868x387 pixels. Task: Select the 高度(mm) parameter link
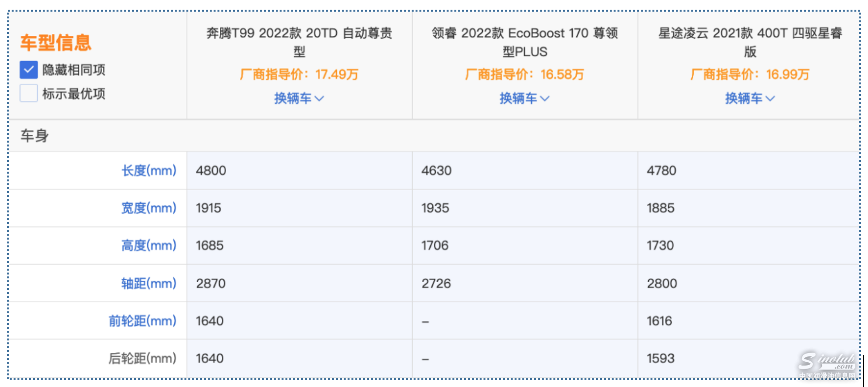click(149, 245)
